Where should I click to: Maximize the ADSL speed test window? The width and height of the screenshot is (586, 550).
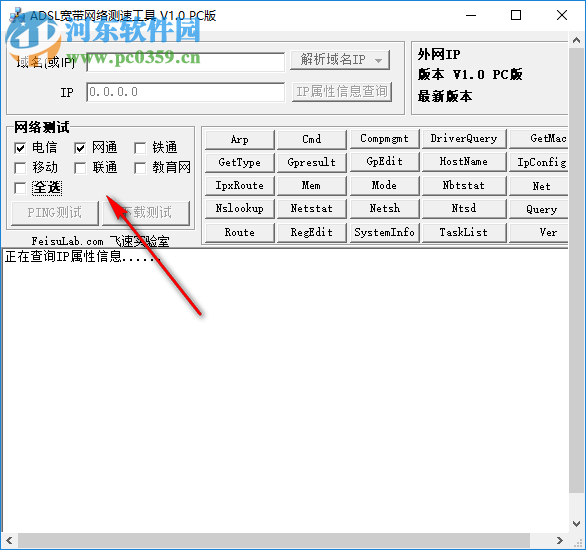(516, 15)
